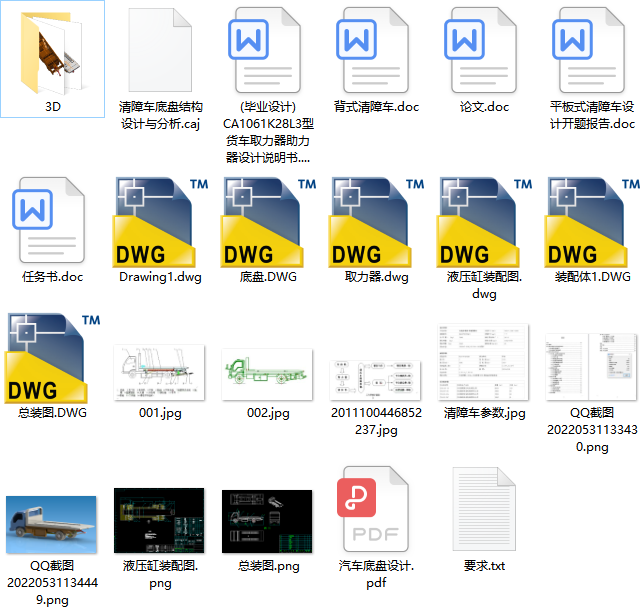Click the 汽车底盘设计.pdf file name
Viewport: 644px width, 612px height.
click(x=376, y=574)
